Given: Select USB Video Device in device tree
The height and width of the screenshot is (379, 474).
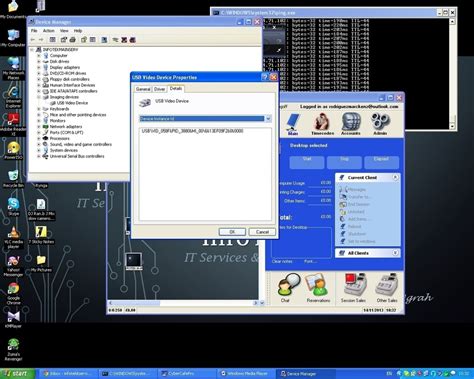Looking at the screenshot, I should click(x=72, y=103).
